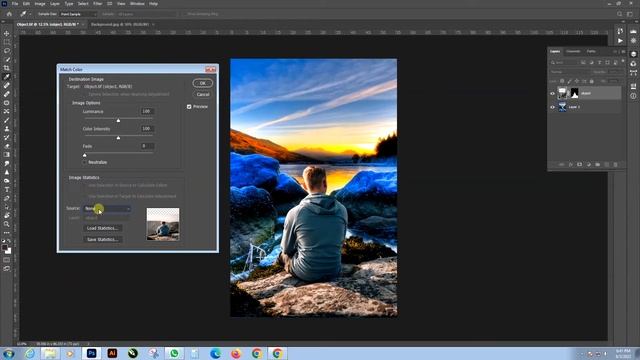
Task: Select the Clone Stamp tool
Action: [x=7, y=129]
